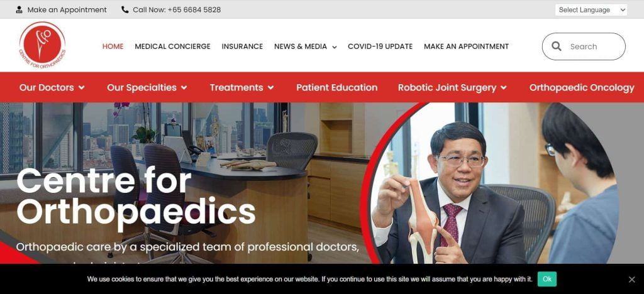Image resolution: width=644 pixels, height=294 pixels.
Task: Click the Centre for Orthopaedics logo
Action: point(42,45)
